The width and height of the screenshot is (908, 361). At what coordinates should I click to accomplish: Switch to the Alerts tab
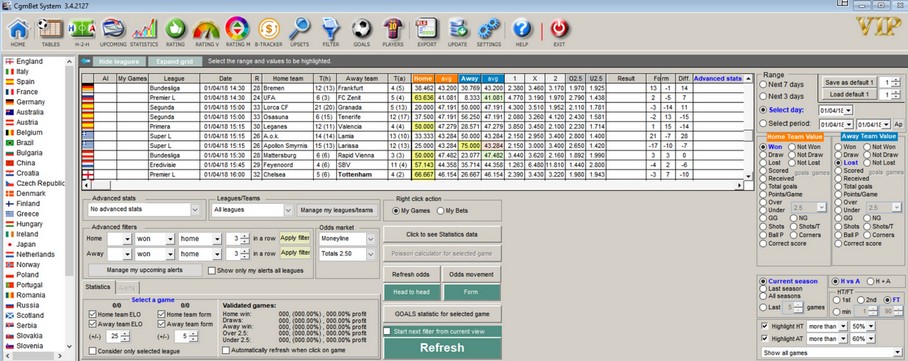127,287
